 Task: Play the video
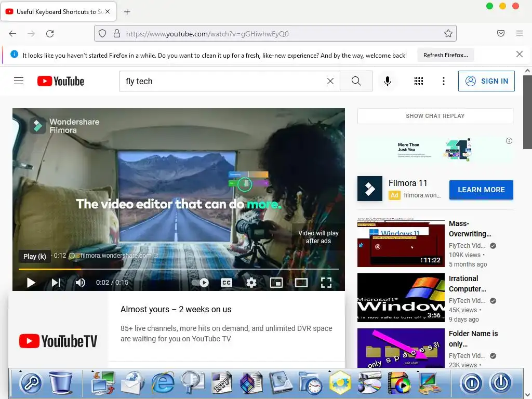[x=31, y=282]
